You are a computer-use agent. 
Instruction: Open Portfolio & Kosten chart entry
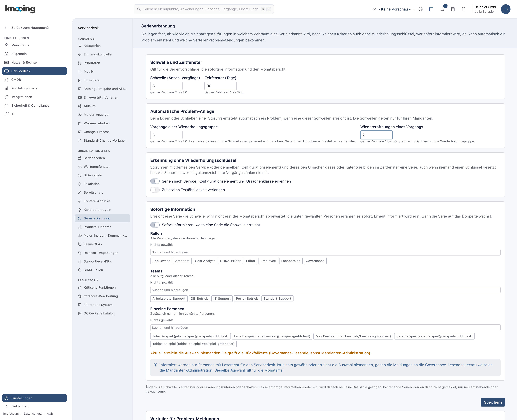tap(34, 88)
